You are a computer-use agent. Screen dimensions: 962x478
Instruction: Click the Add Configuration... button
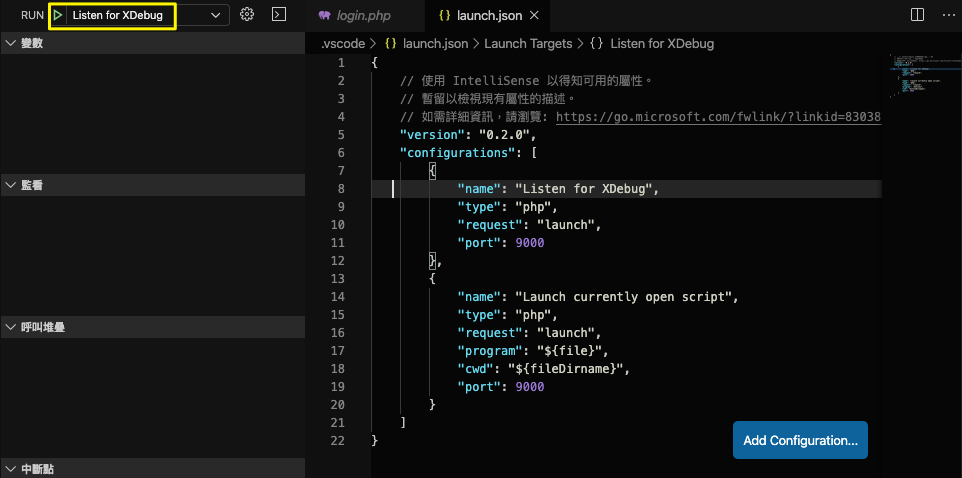tap(800, 440)
